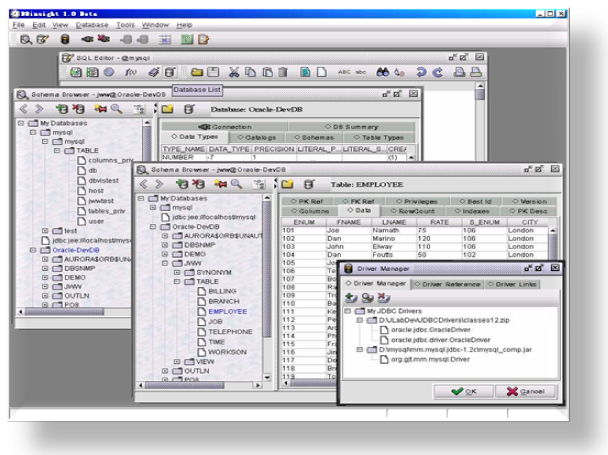608x455 pixels.
Task: Click add database icon in front Schema Browser
Action: coord(181,184)
